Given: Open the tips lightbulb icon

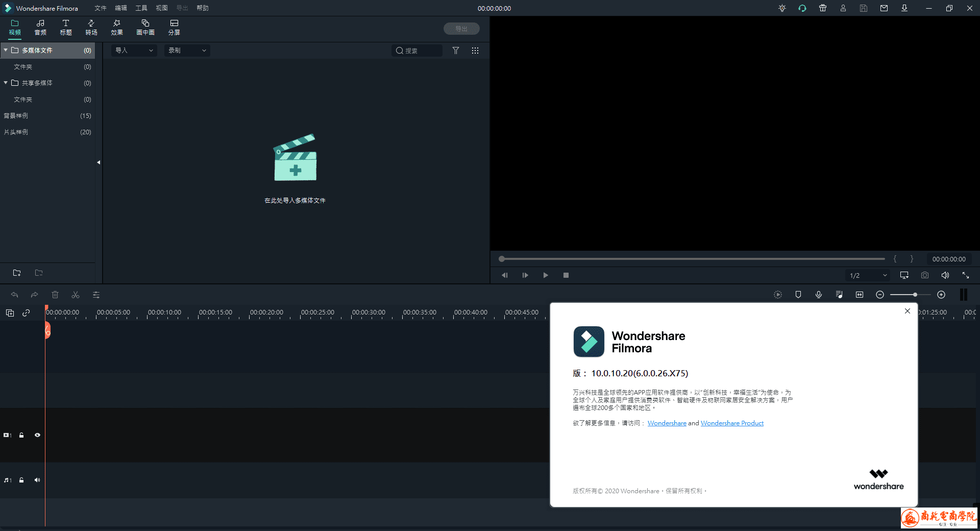Looking at the screenshot, I should click(x=782, y=8).
